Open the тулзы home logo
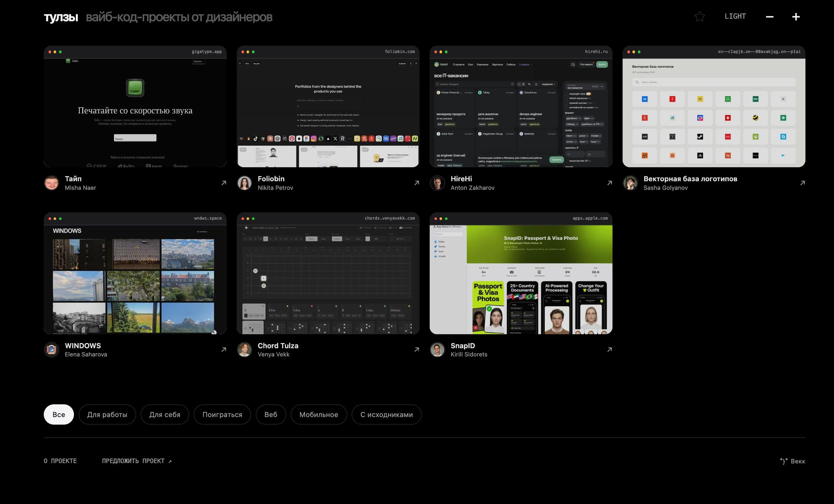The width and height of the screenshot is (834, 504). [x=61, y=17]
